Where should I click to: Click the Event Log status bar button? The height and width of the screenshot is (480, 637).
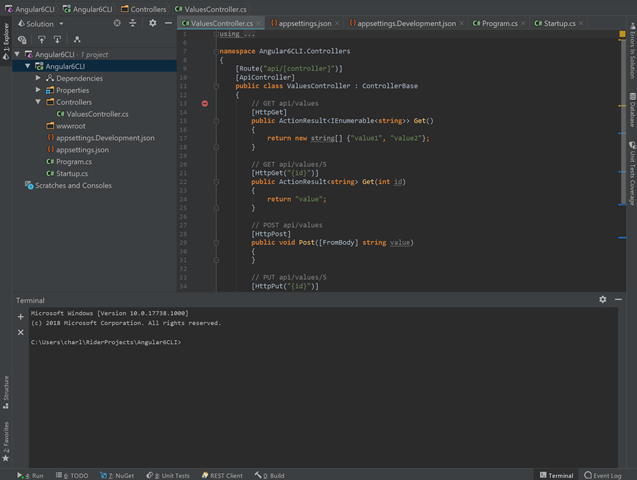tap(602, 475)
